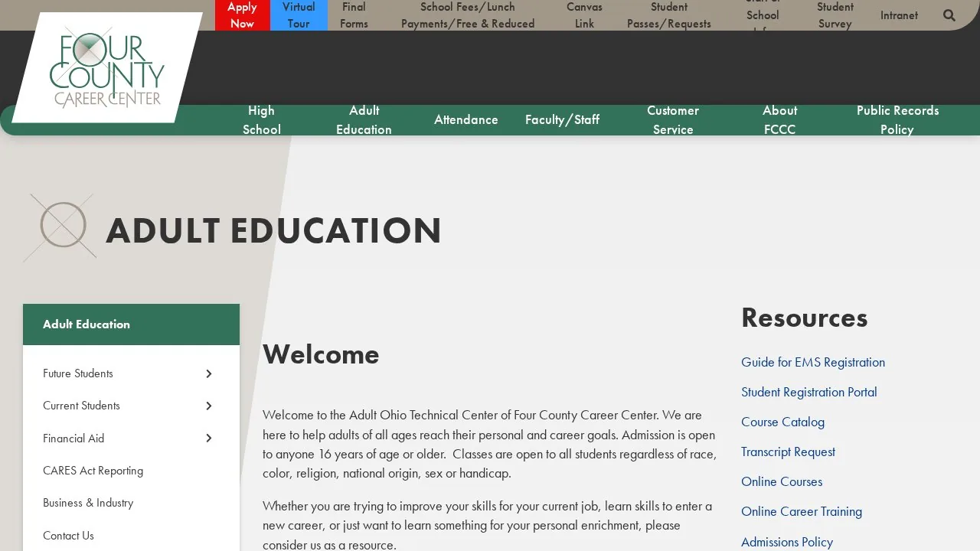Open the Final Forms link
Screen dimensions: 980x551
pos(354,15)
